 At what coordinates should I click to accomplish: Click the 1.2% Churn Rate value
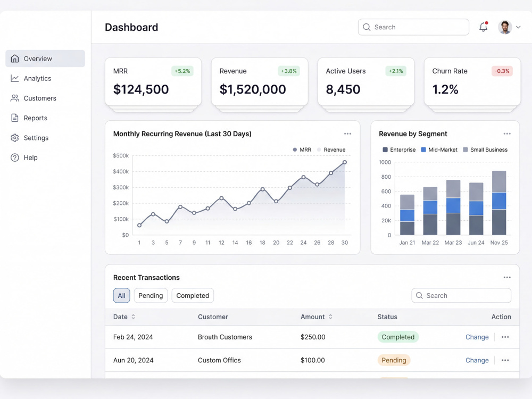click(x=445, y=89)
